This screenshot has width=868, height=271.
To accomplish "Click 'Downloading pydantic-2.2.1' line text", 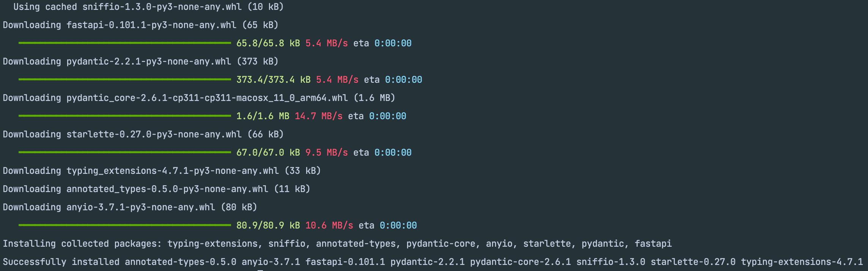I will tap(141, 61).
